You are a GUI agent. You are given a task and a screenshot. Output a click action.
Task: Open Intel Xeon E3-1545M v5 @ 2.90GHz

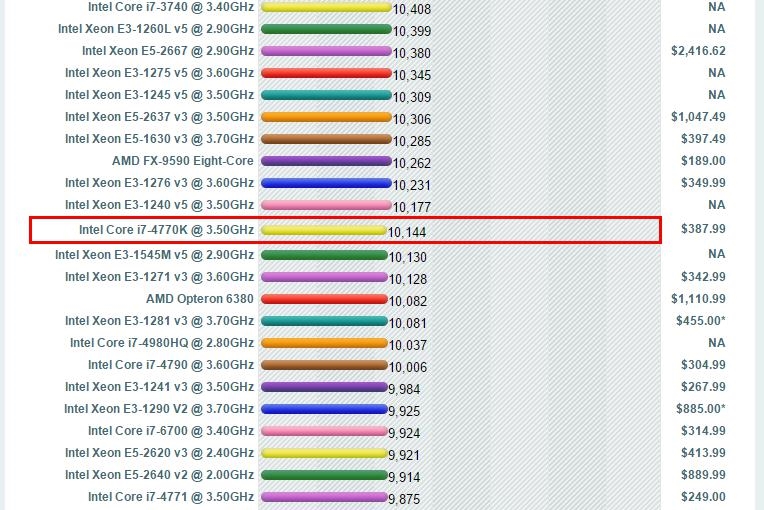point(154,255)
